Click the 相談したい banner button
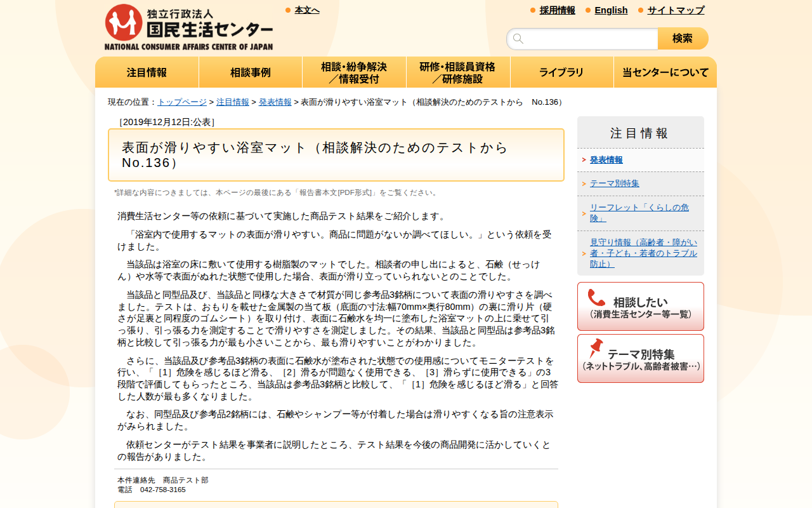 click(x=641, y=306)
